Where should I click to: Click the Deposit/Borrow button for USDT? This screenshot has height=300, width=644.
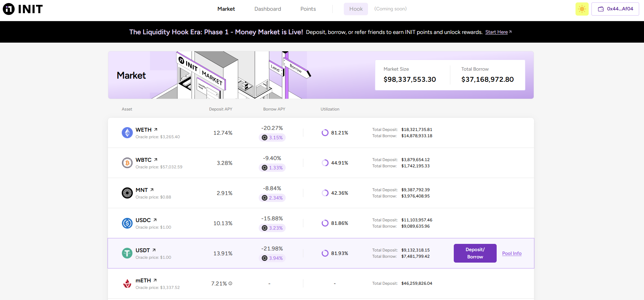[475, 253]
